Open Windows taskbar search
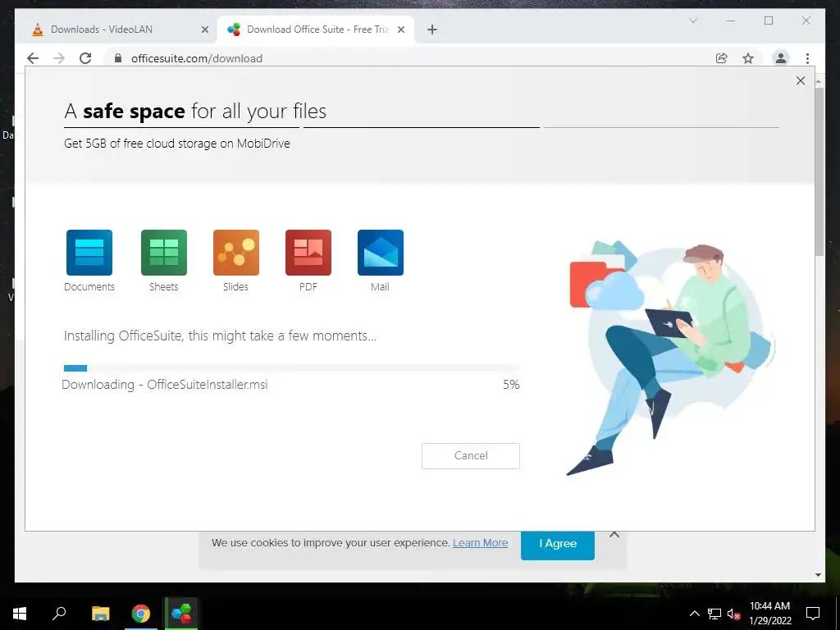Screen dimensions: 840x630 (x=59, y=614)
